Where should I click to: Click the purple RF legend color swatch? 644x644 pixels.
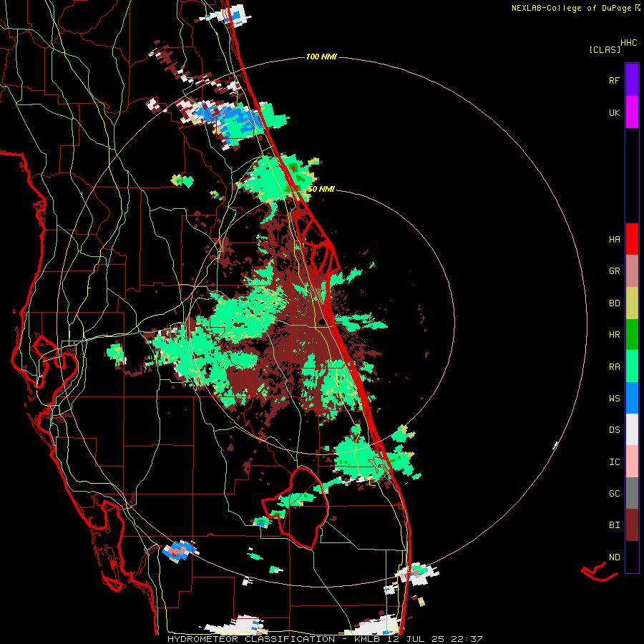[632, 80]
